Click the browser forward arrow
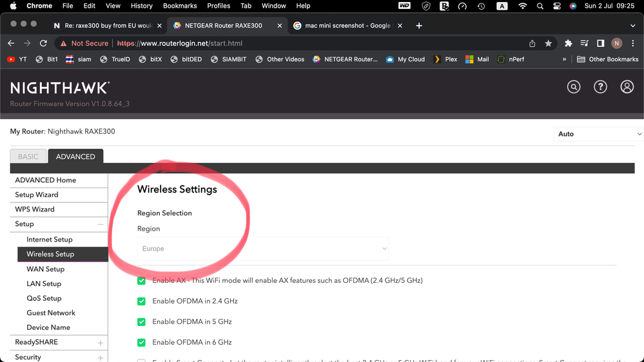 27,43
